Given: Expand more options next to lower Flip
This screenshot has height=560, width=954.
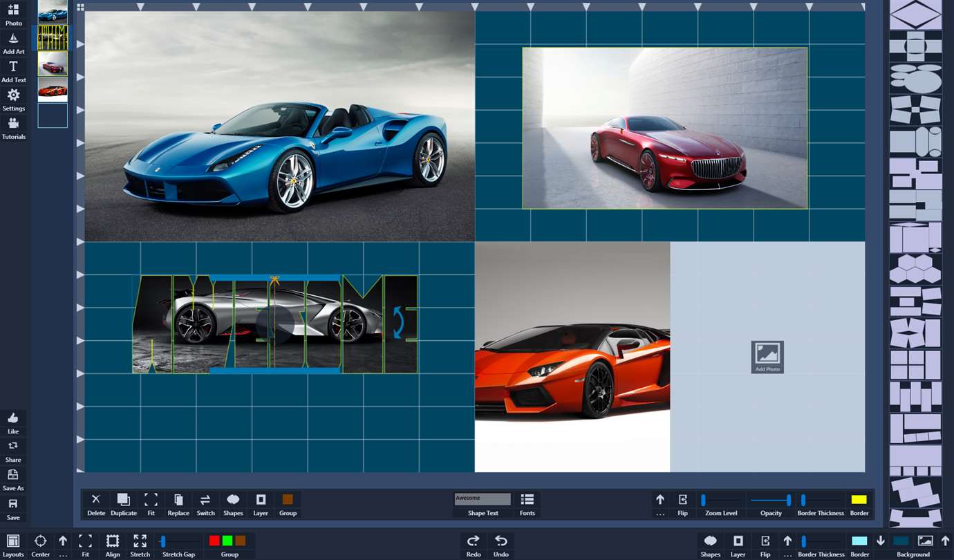Looking at the screenshot, I should 787,545.
